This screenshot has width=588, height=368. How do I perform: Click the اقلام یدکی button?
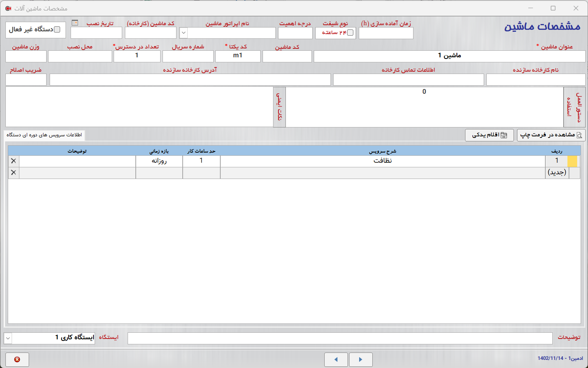489,135
